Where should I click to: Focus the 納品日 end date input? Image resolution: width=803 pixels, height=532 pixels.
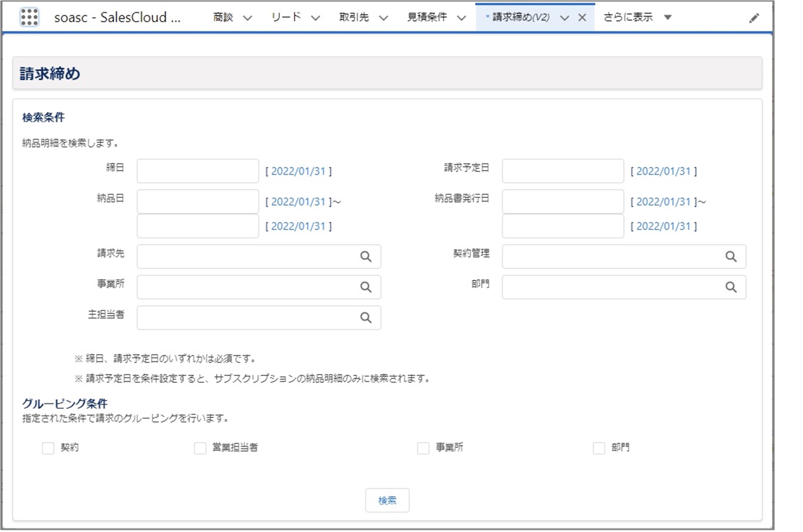tap(198, 226)
